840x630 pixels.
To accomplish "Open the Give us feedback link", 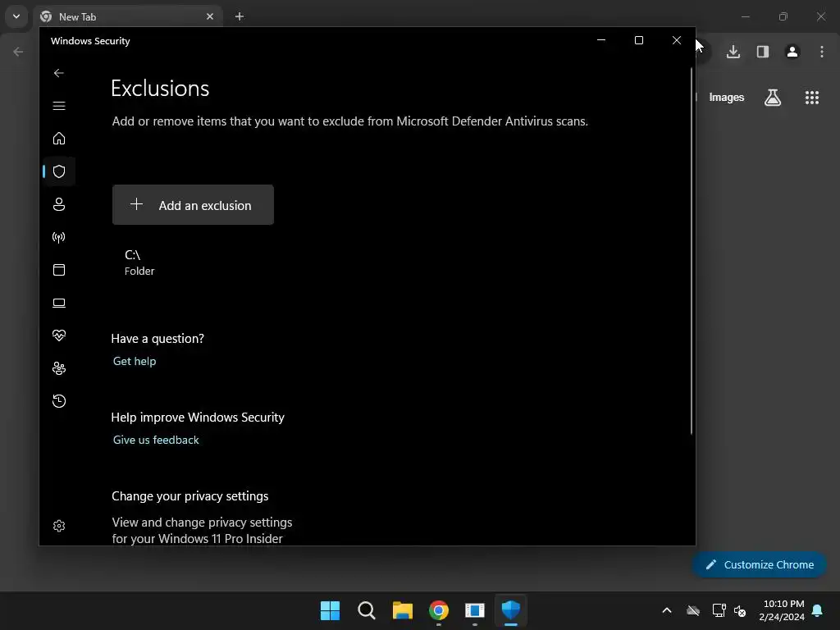I will tap(156, 440).
